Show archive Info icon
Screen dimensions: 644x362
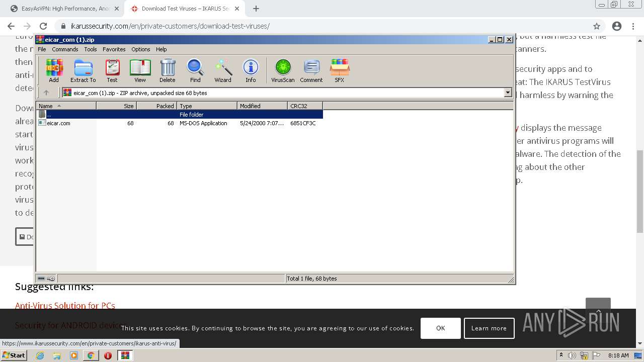[x=251, y=70]
